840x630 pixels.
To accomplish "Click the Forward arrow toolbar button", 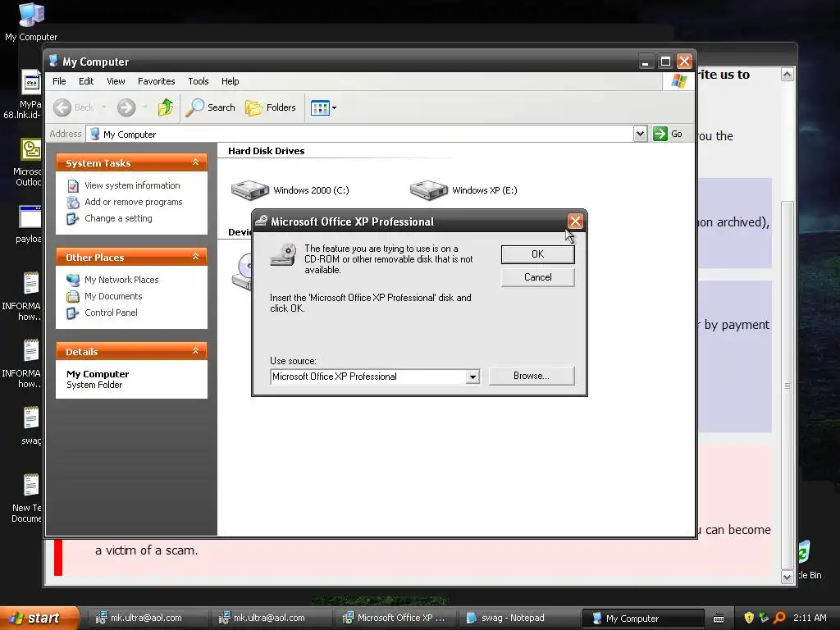I will pyautogui.click(x=126, y=107).
